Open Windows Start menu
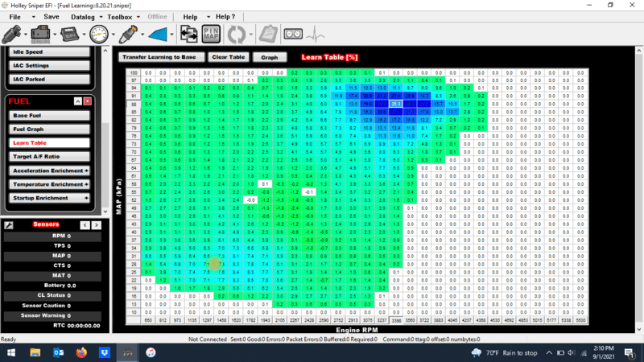 (11, 352)
